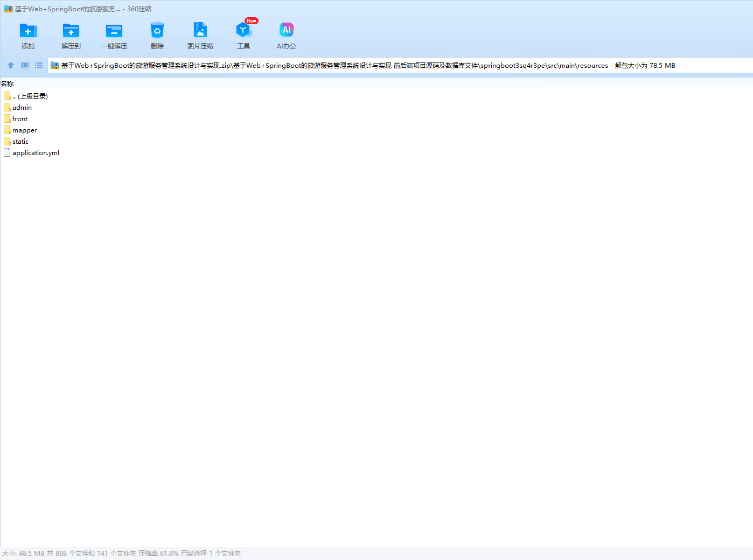The image size is (753, 560).
Task: Click the window title text
Action: pyautogui.click(x=83, y=9)
